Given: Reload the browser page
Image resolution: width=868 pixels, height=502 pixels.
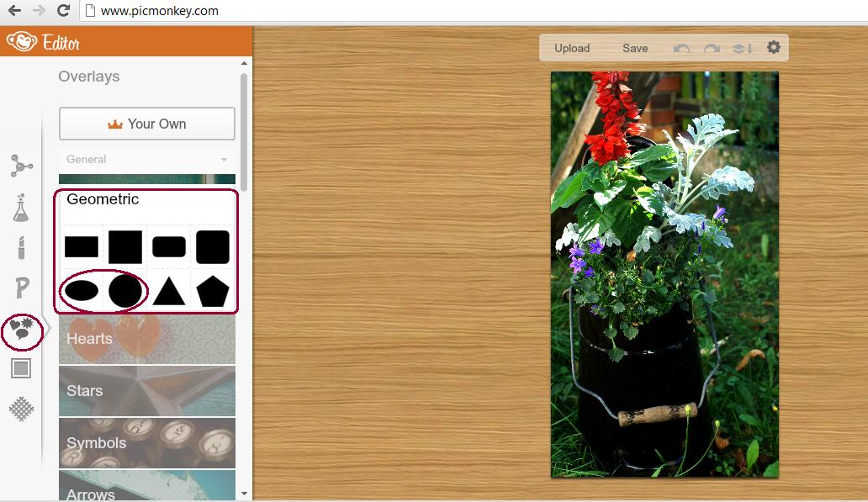Looking at the screenshot, I should [x=64, y=11].
